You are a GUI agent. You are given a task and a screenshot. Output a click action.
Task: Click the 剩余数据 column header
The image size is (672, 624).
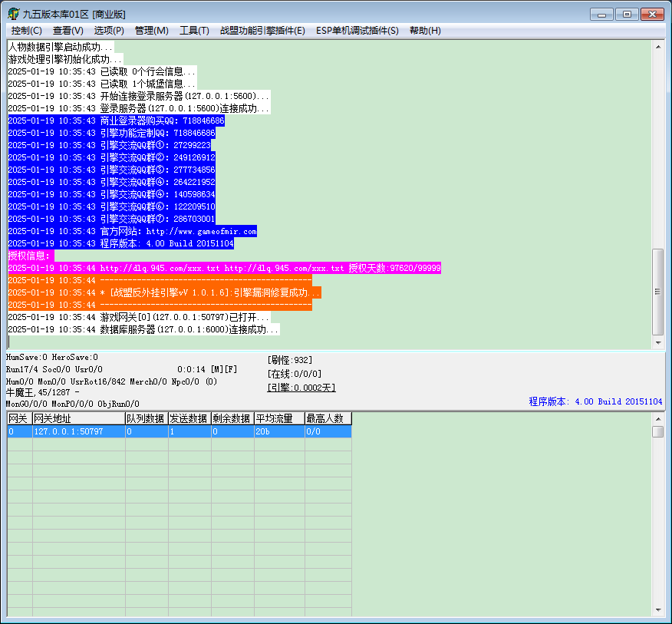pyautogui.click(x=232, y=418)
